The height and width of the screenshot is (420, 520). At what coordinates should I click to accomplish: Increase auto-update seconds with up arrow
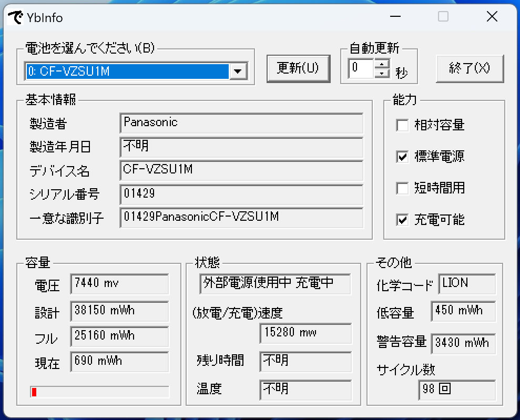click(382, 64)
